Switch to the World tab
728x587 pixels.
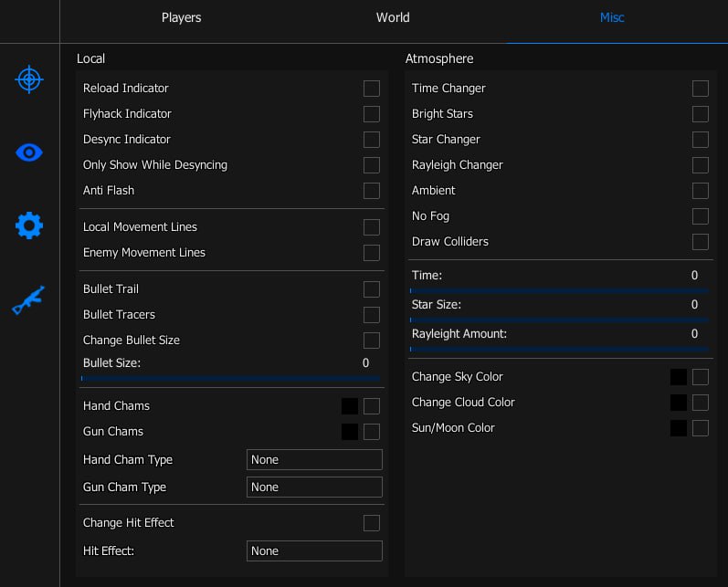[x=393, y=17]
